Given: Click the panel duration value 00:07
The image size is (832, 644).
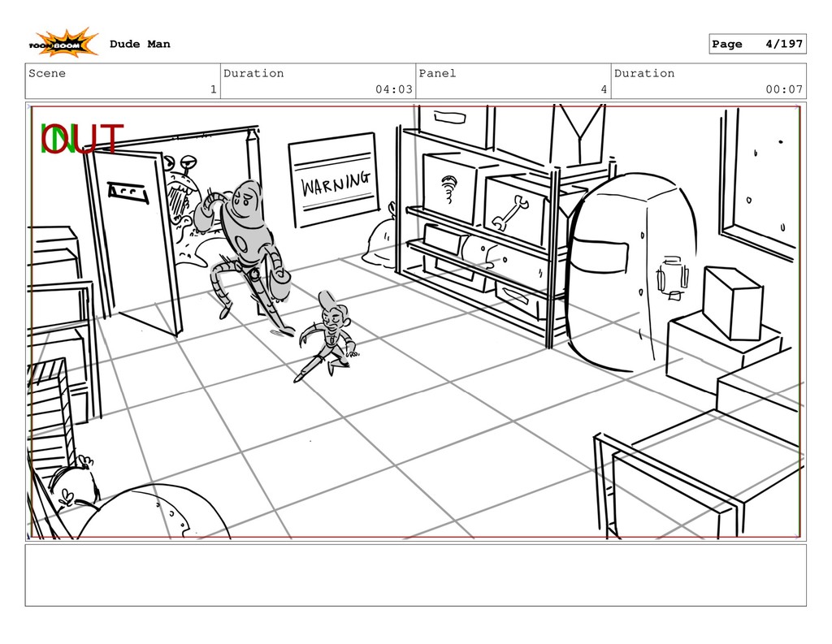Looking at the screenshot, I should pyautogui.click(x=783, y=89).
